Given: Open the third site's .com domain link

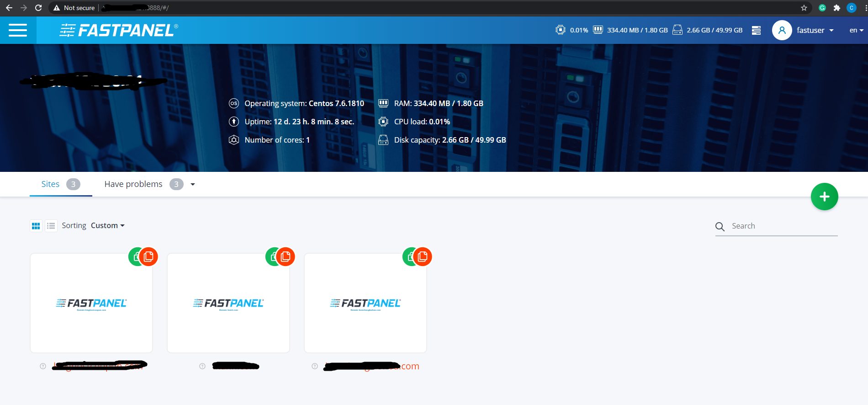Looking at the screenshot, I should pyautogui.click(x=371, y=366).
